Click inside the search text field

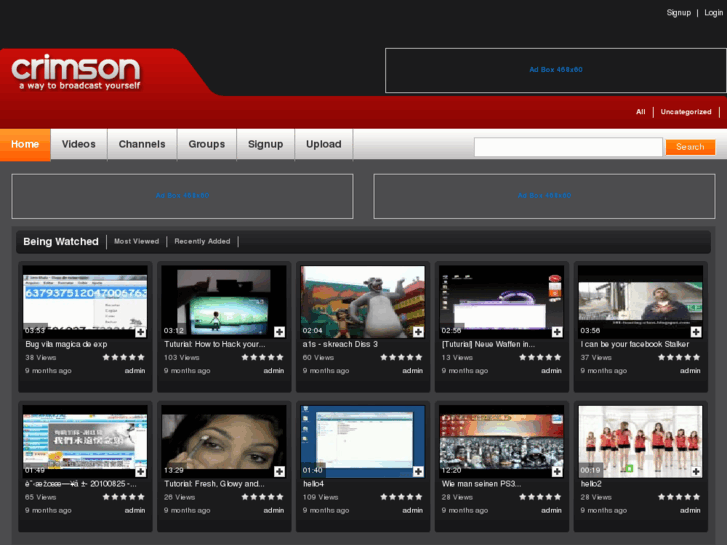click(568, 147)
